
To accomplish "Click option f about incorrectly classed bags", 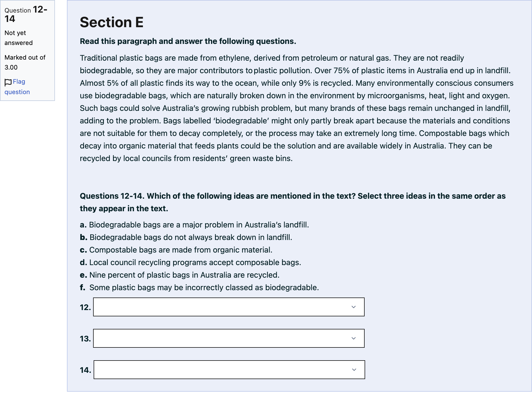I will [x=199, y=288].
